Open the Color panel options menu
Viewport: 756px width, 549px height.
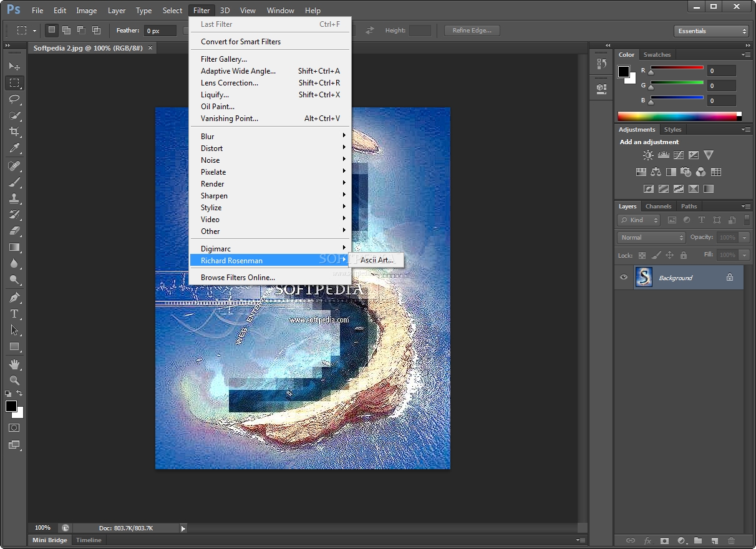[x=746, y=55]
